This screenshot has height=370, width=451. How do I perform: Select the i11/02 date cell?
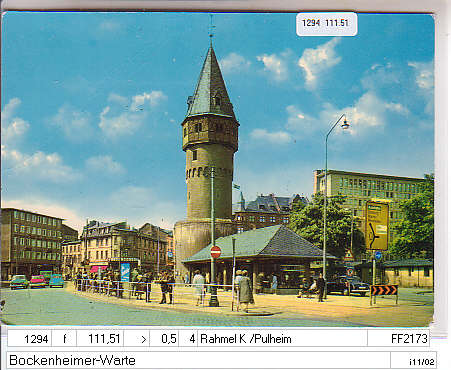(414, 361)
